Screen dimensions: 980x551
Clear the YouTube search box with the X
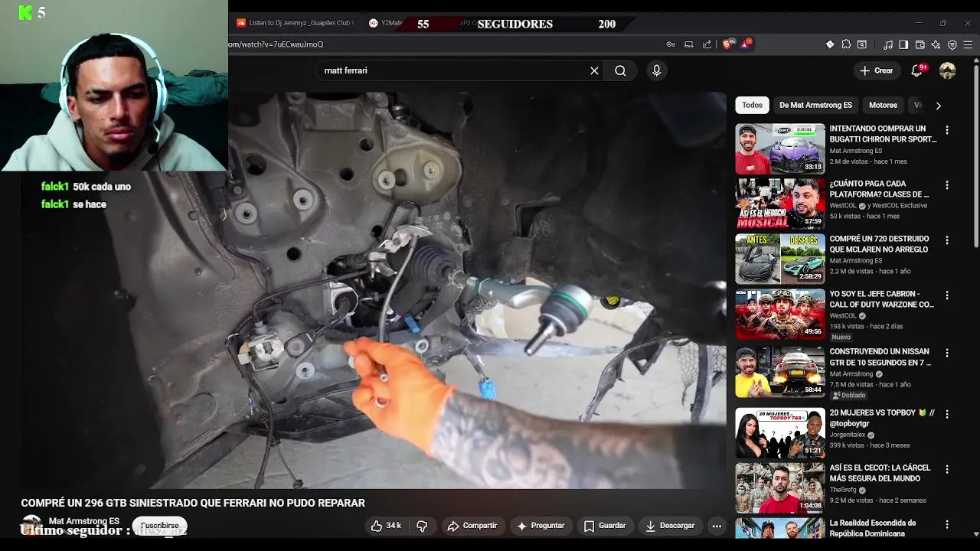point(594,70)
